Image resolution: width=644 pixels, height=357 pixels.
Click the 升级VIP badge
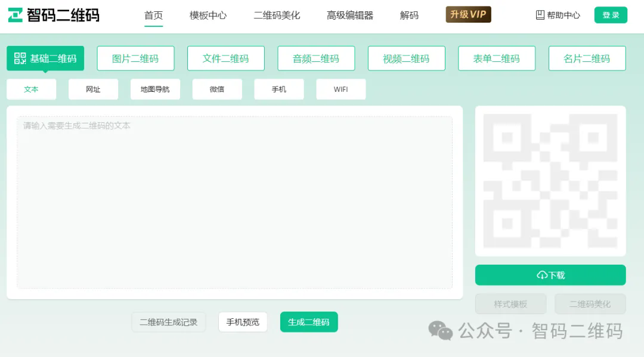coord(468,14)
